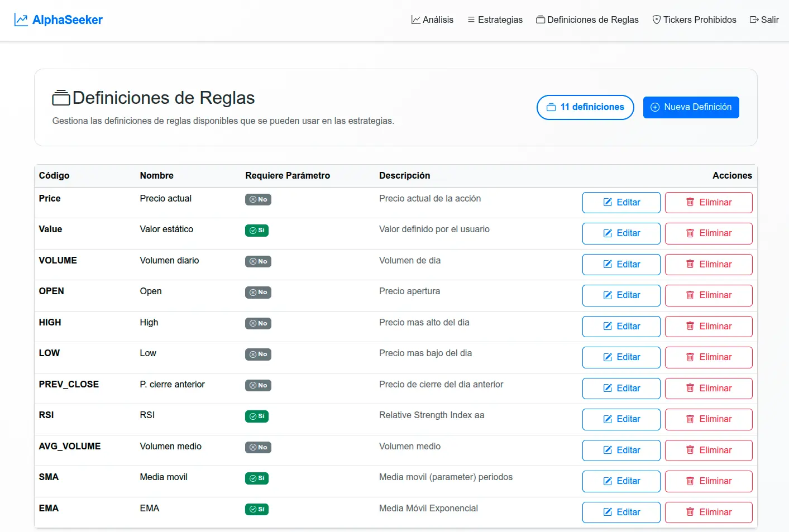Delete the LOW definition

pos(709,357)
